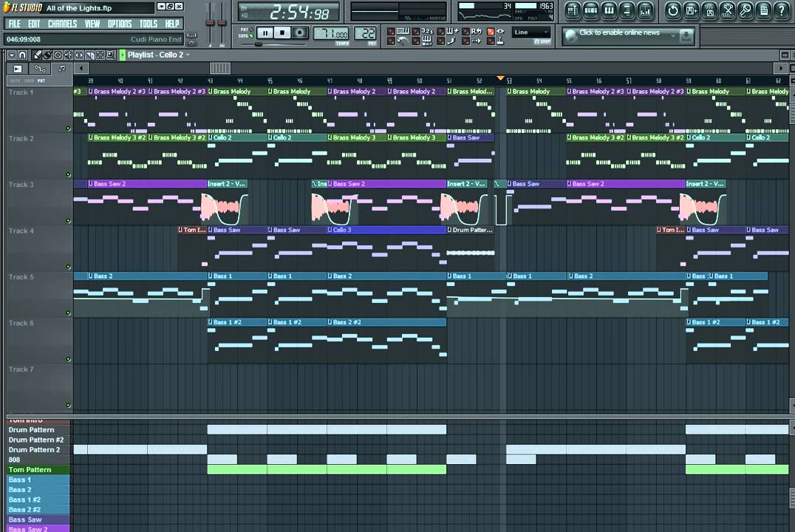The width and height of the screenshot is (795, 532).
Task: Select the Slip tool in Playlist toolbar
Action: point(79,55)
